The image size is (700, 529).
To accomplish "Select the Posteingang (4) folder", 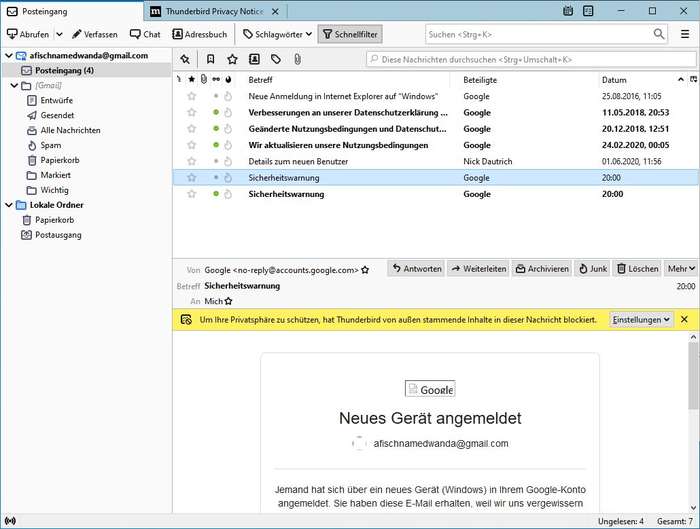I will point(86,71).
